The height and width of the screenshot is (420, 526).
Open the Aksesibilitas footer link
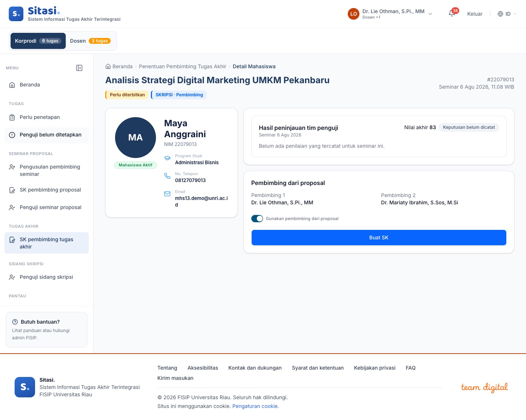coord(203,368)
